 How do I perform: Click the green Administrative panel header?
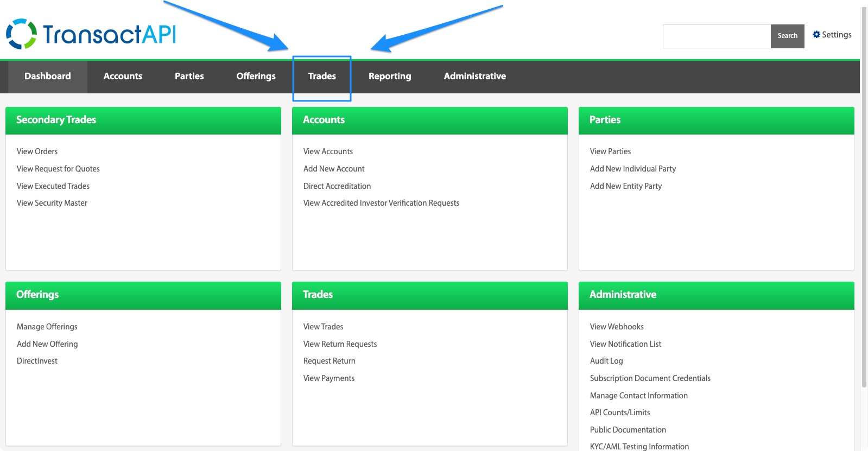(x=717, y=295)
